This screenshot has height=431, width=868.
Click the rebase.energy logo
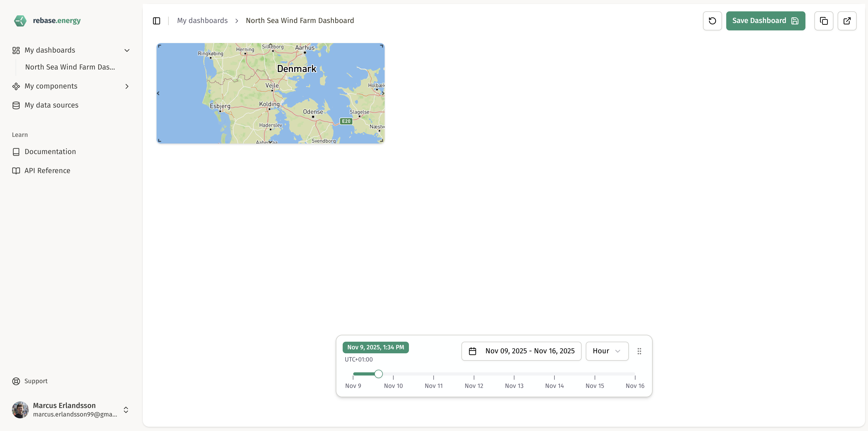(47, 21)
